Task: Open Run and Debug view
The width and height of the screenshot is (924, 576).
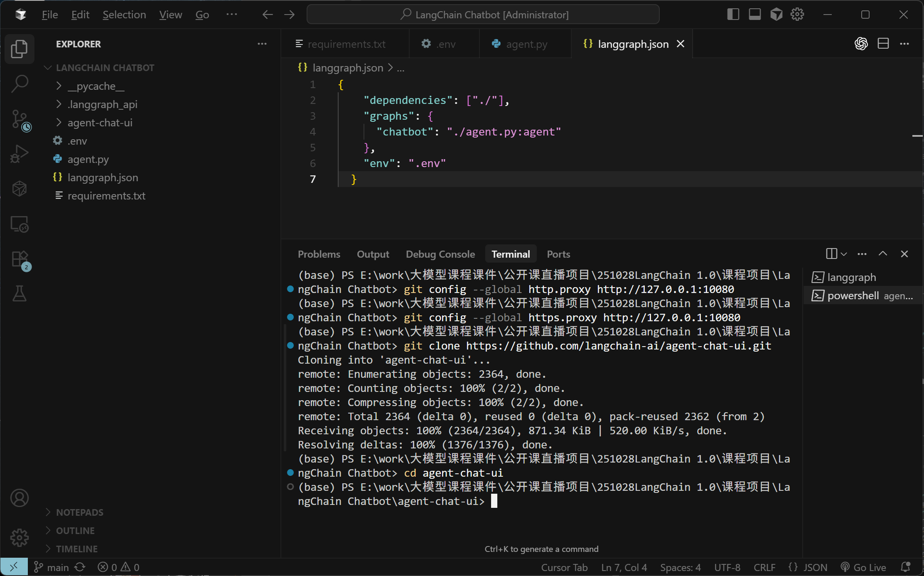Action: click(x=19, y=154)
